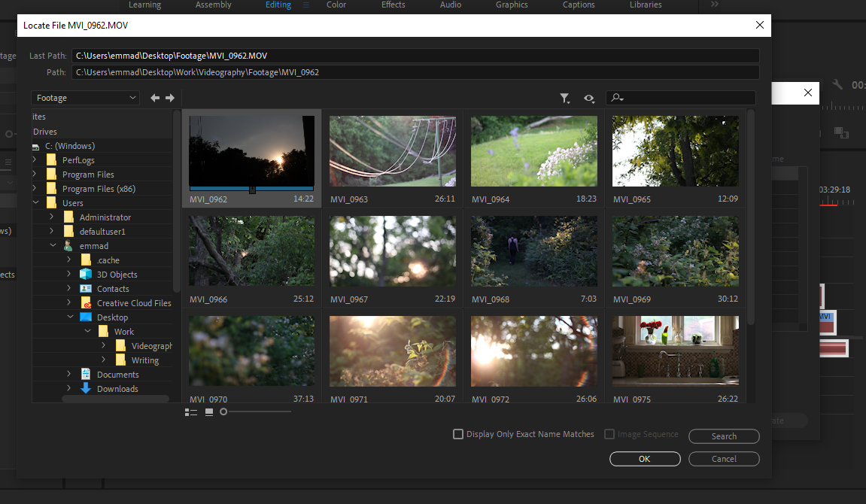Expand the Writing folder
The height and width of the screenshot is (504, 866).
[103, 360]
